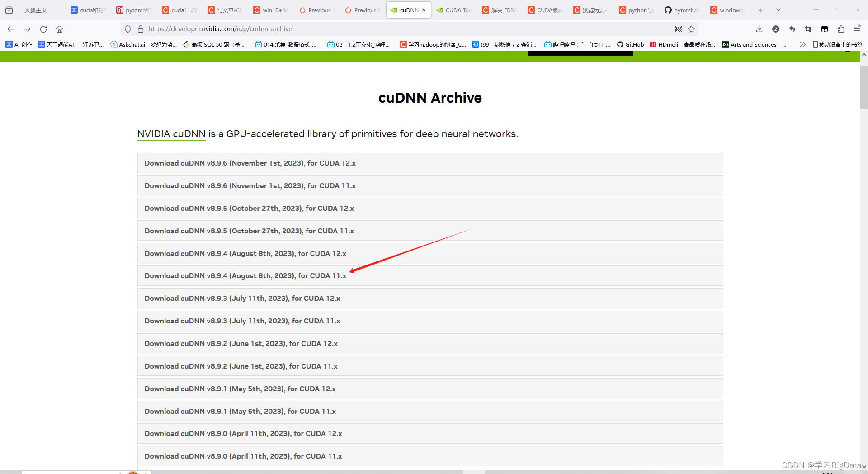The height and width of the screenshot is (474, 868).
Task: Expand cuDNN v8.9.3 for CUDA 11.x
Action: [430, 321]
